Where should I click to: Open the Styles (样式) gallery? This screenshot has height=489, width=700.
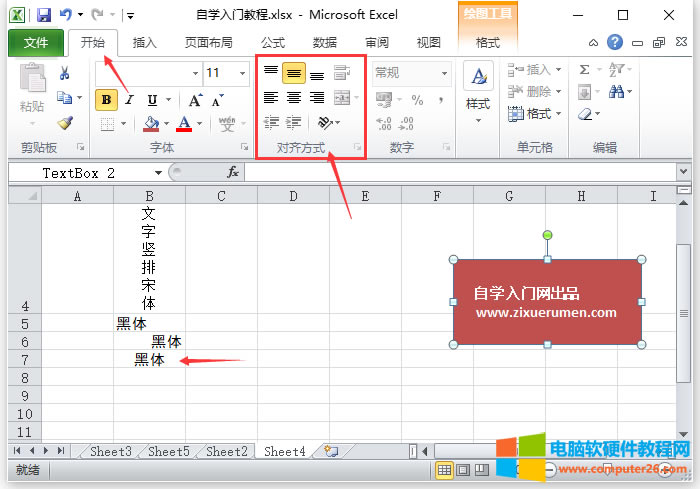478,93
